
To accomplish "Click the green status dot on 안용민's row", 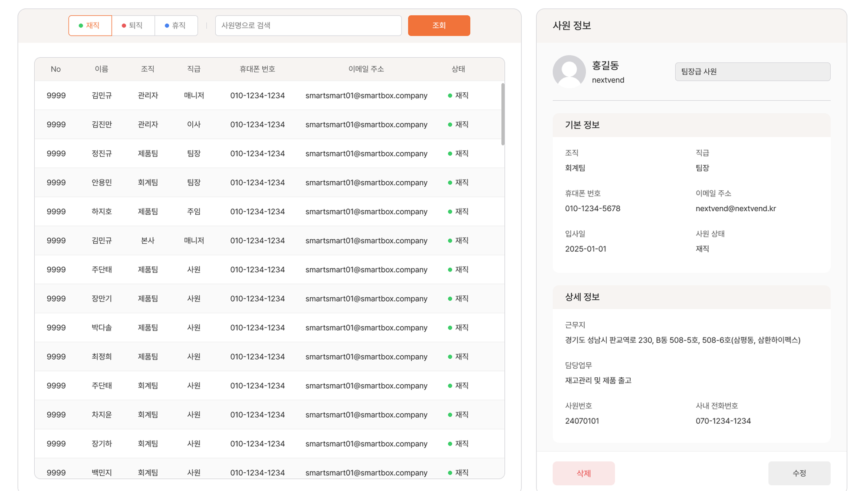I will (450, 182).
